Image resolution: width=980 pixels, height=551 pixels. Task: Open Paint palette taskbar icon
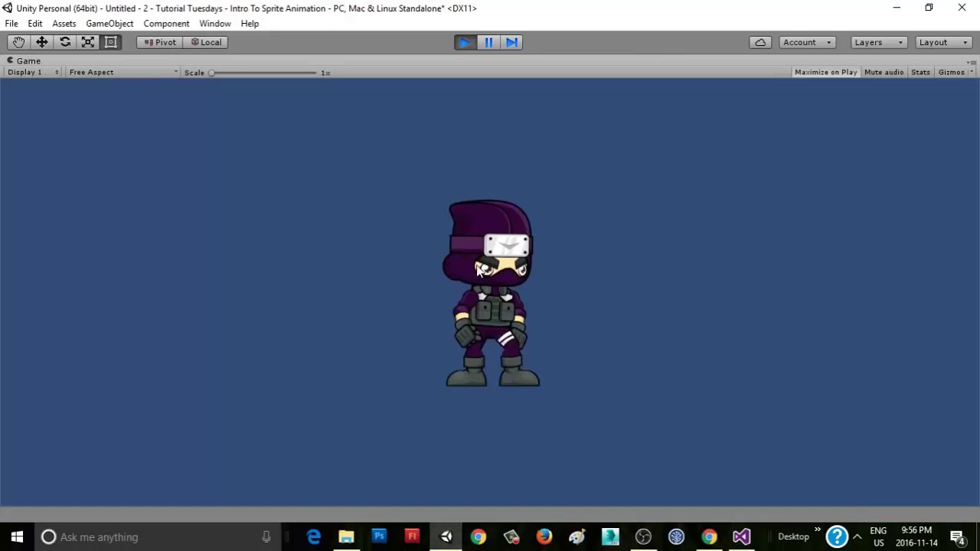[x=577, y=536]
